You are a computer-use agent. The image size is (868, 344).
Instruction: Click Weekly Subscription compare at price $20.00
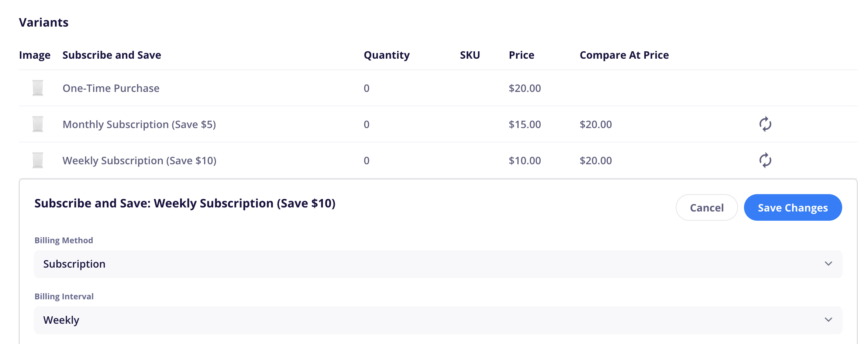[x=596, y=161]
